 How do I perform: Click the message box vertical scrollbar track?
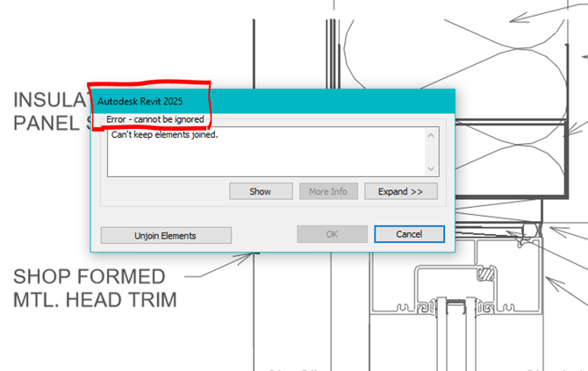coord(430,153)
